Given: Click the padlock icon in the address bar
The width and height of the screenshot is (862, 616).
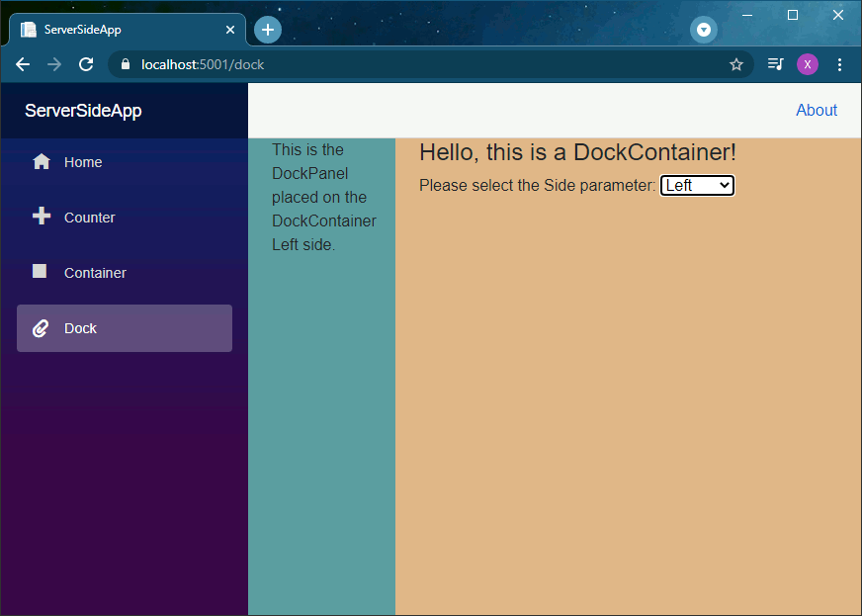Looking at the screenshot, I should 125,63.
